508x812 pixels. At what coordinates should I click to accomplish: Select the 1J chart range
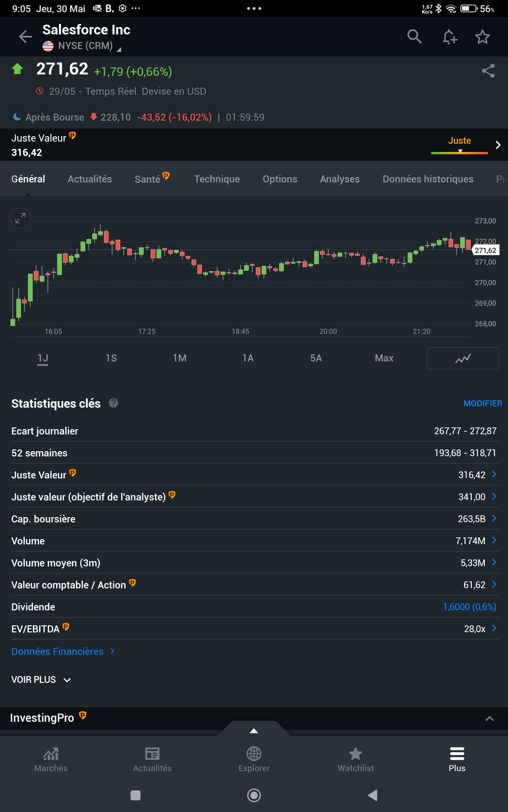[x=43, y=358]
